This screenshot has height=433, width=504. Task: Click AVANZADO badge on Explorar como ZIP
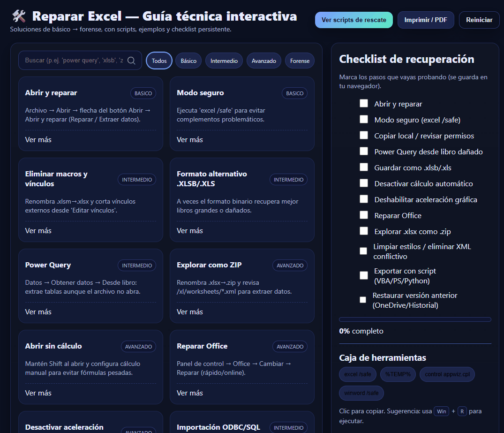(290, 266)
